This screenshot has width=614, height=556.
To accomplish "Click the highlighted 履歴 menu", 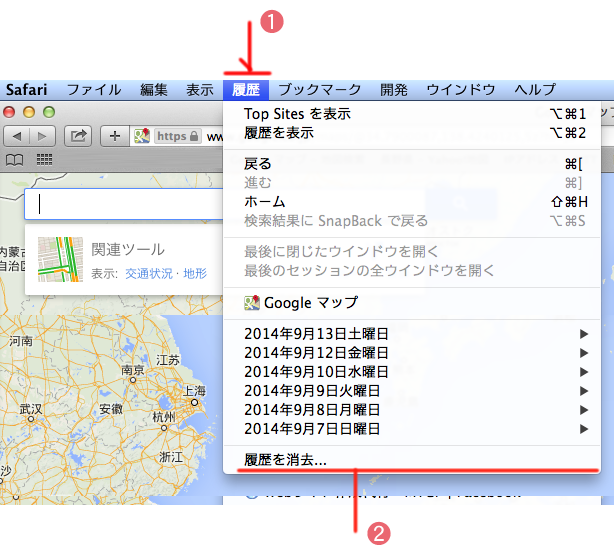I will 246,90.
